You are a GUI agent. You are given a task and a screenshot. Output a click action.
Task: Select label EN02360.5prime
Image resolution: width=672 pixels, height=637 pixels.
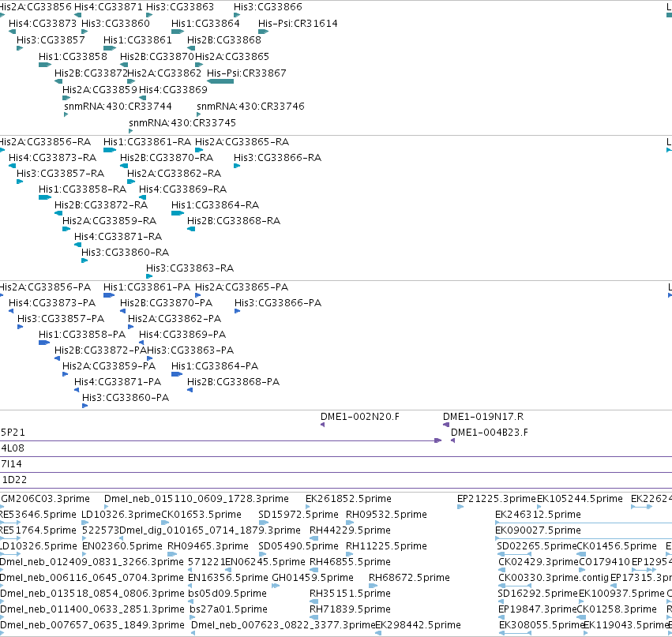click(122, 546)
